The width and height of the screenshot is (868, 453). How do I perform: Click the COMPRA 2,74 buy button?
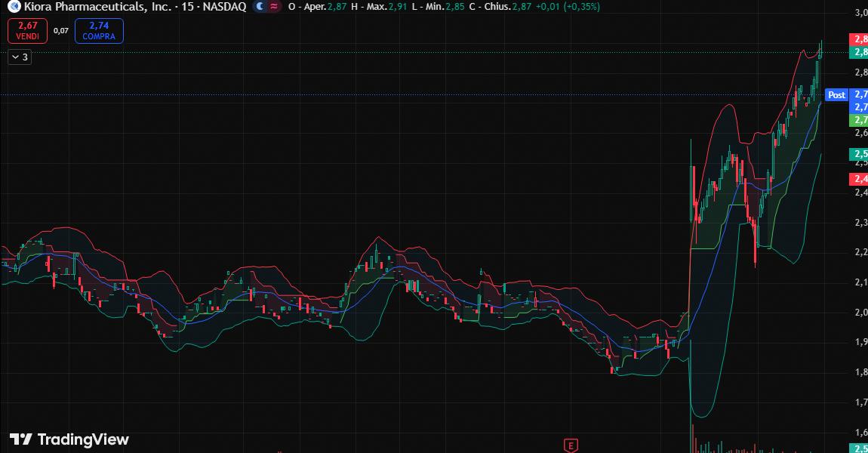(x=99, y=31)
